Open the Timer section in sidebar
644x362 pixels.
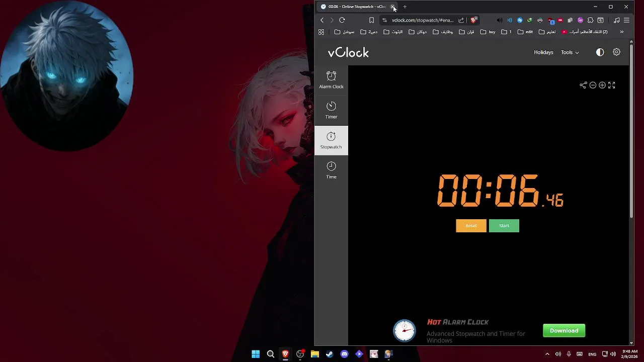[331, 111]
